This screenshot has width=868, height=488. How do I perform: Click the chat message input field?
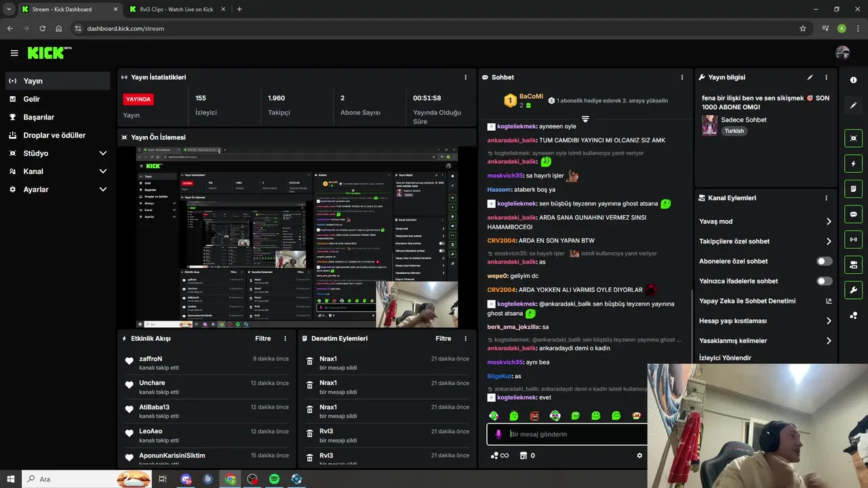570,434
